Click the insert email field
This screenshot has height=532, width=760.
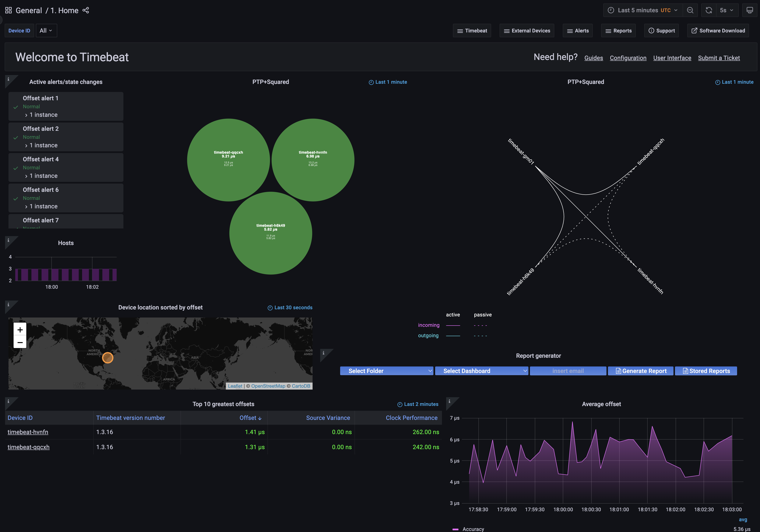[x=568, y=371]
